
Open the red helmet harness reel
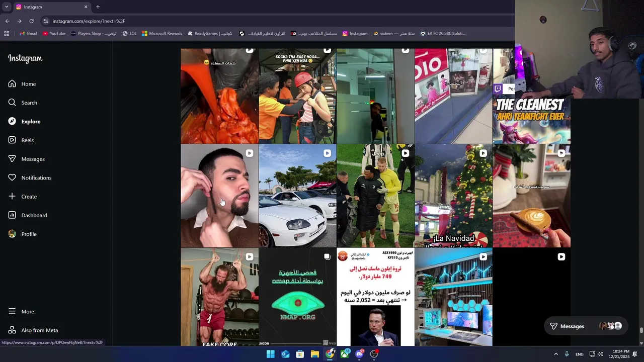(x=297, y=96)
